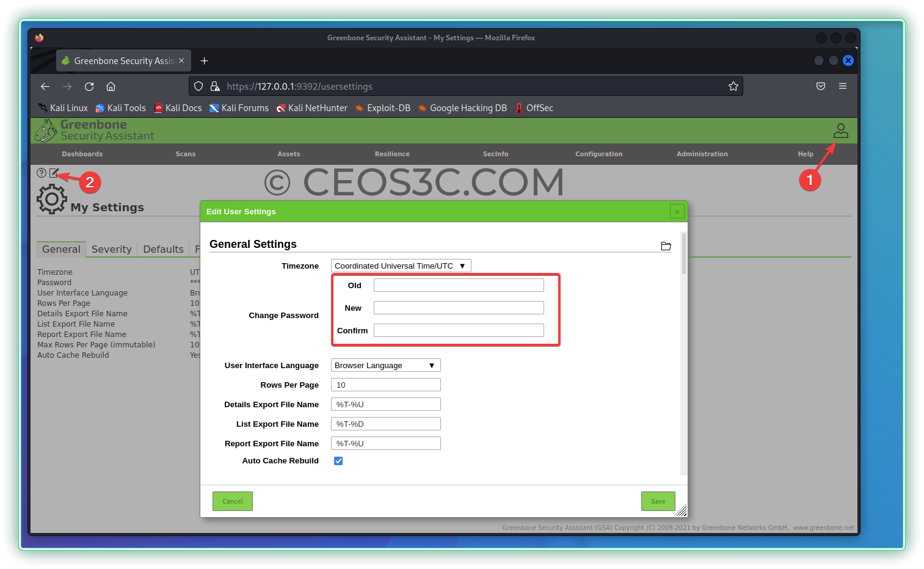Open the Firefox application menu
Screen dimensions: 924x569
pos(843,86)
